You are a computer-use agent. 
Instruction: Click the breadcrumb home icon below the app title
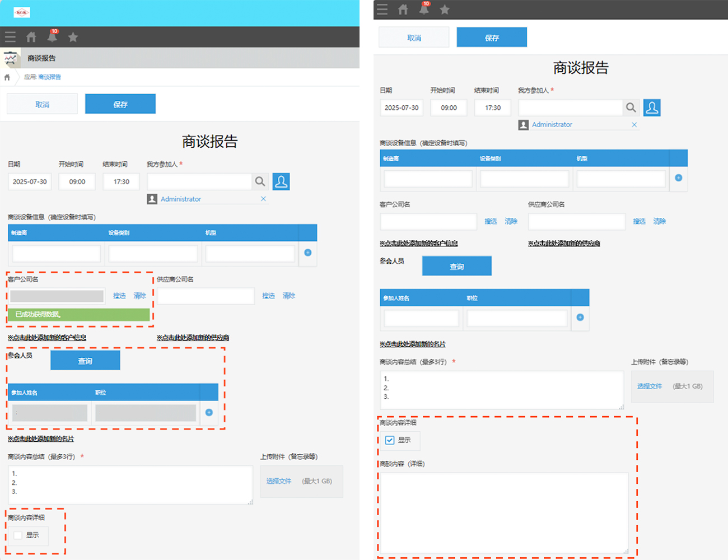(x=7, y=77)
